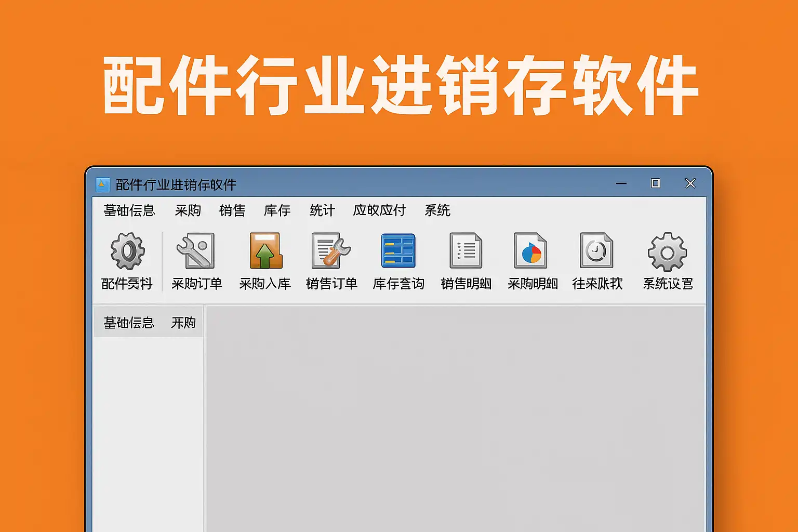Switch to 基础信息 tab in the side panel

click(129, 323)
